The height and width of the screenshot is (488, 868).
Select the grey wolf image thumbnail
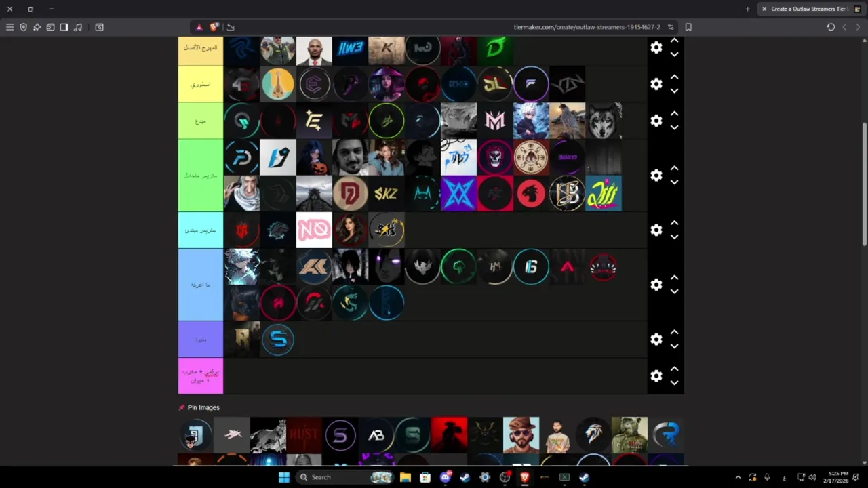(x=604, y=121)
